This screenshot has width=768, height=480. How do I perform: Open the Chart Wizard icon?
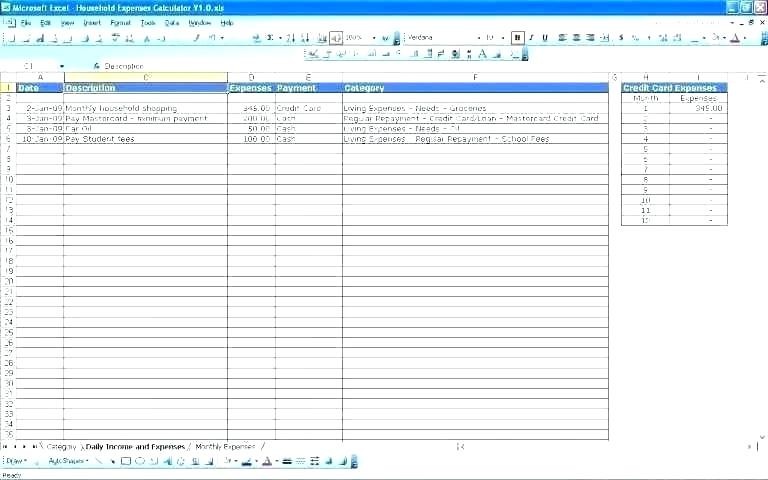321,38
